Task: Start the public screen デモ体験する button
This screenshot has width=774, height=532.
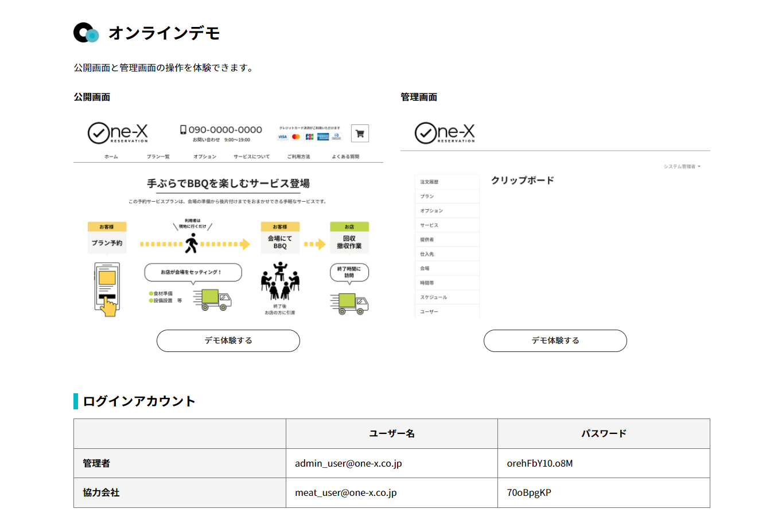Action: tap(228, 341)
